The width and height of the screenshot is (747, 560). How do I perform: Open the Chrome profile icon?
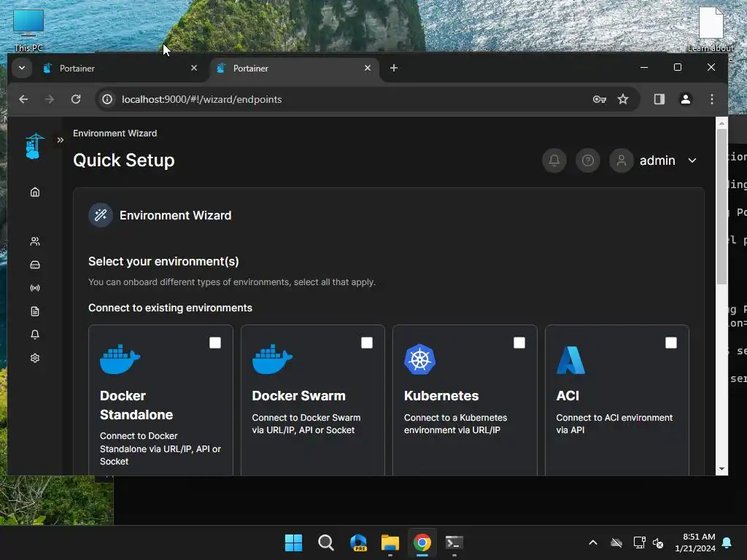686,99
